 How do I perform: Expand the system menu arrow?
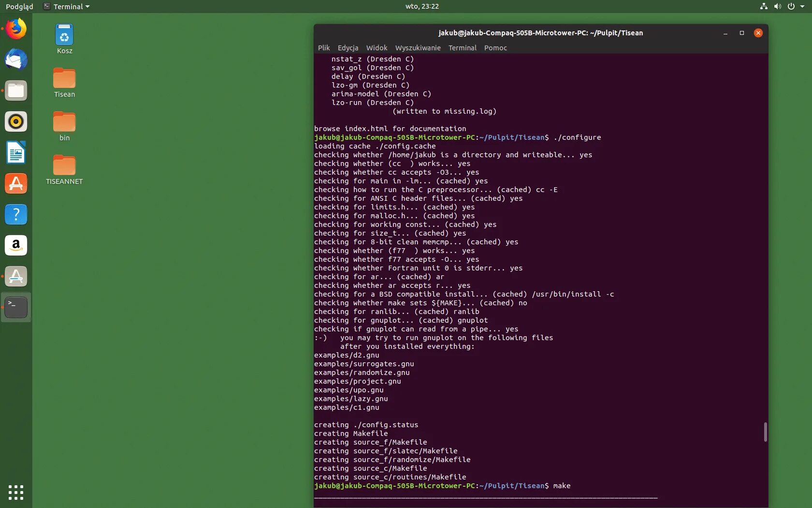802,7
